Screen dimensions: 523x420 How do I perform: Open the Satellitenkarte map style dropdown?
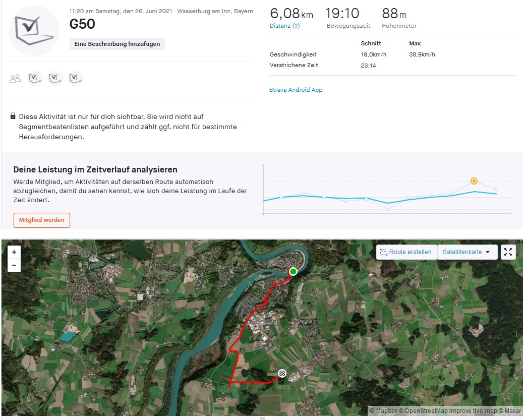coord(467,252)
